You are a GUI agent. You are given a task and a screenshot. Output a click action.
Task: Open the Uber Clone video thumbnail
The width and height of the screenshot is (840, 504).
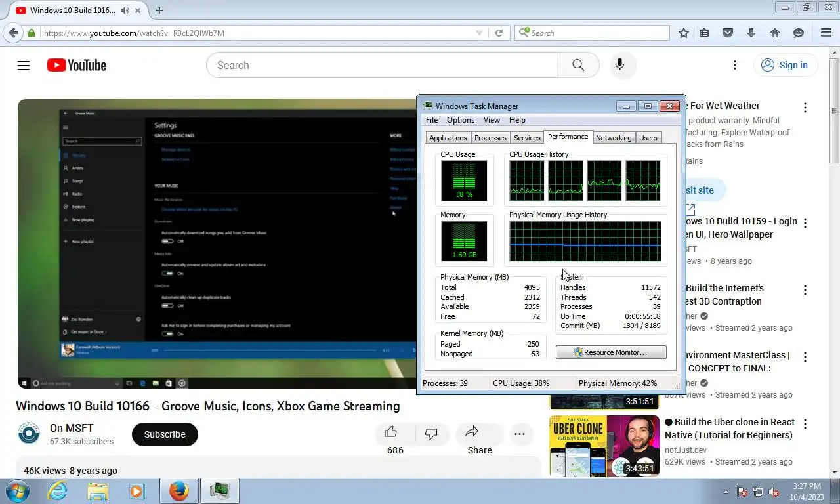coord(604,446)
